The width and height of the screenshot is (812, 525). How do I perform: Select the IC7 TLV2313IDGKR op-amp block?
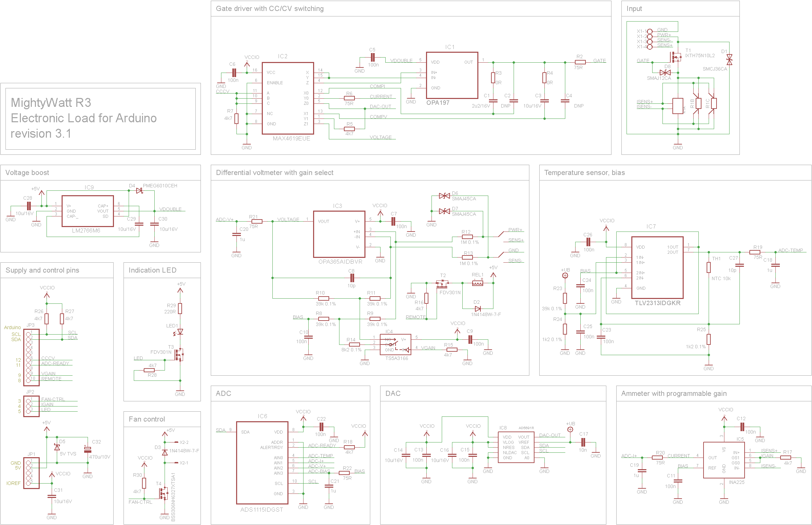pos(657,267)
